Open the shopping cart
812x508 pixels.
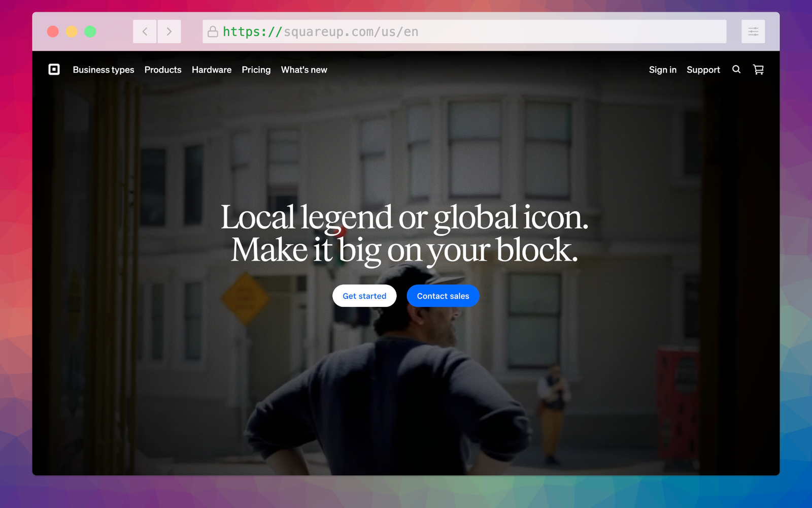pyautogui.click(x=758, y=70)
